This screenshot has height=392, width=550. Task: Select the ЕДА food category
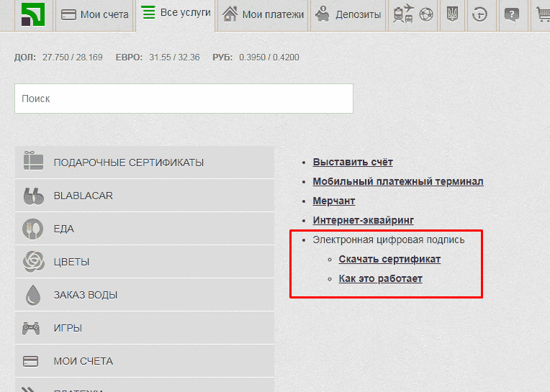(144, 229)
